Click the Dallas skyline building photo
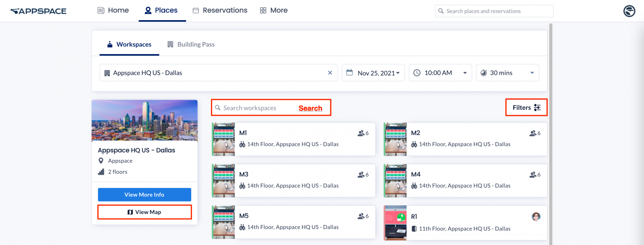The width and height of the screenshot is (644, 245). [x=144, y=120]
